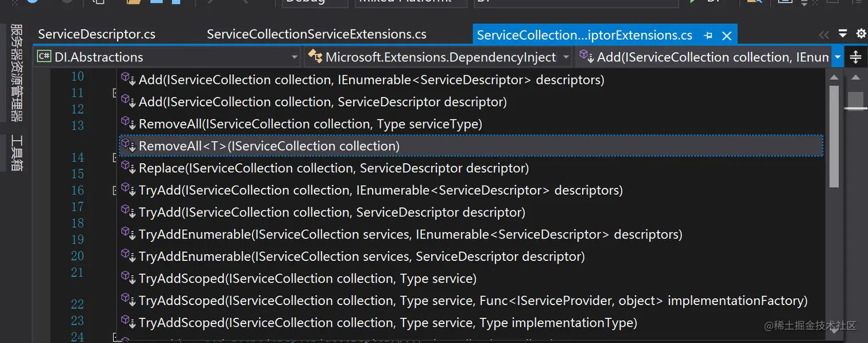
Task: Open the 工具箱 side panel
Action: tap(17, 152)
